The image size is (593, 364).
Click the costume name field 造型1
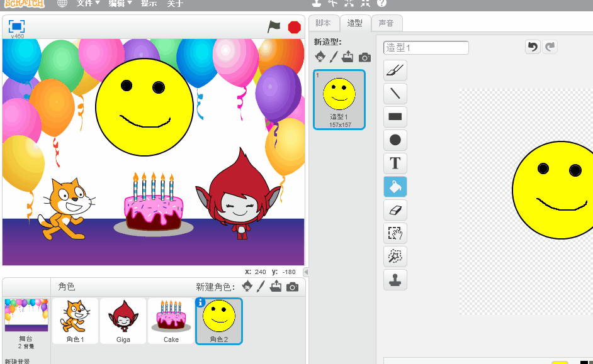[x=426, y=48]
